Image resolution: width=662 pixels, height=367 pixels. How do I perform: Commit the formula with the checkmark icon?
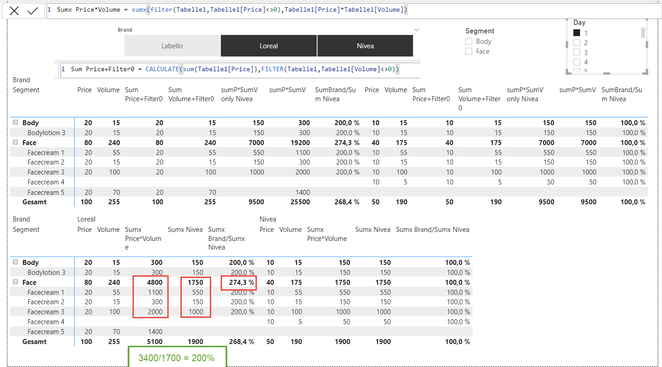[x=33, y=11]
